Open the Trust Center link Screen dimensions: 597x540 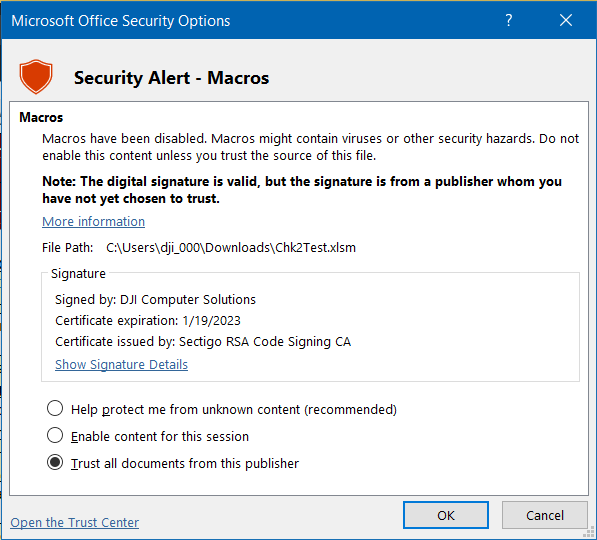(x=75, y=522)
